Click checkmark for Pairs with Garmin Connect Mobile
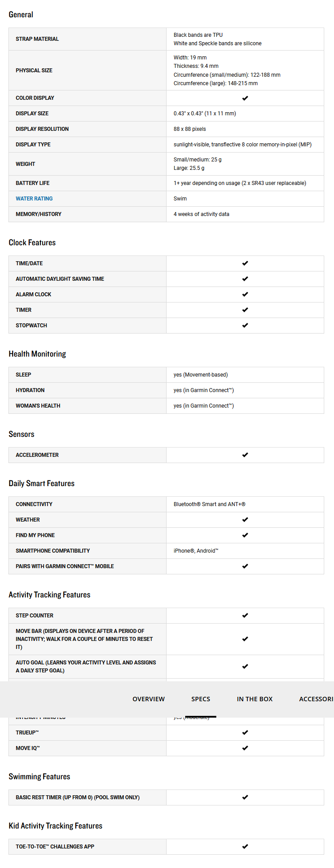Screen dimensions: 334x868 coord(245,566)
